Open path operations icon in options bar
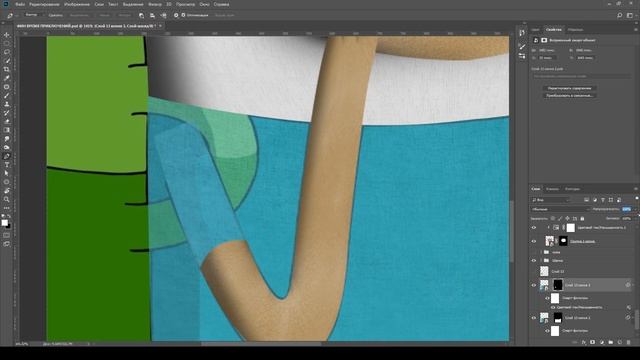Image resolution: width=640 pixels, height=360 pixels. click(x=141, y=15)
